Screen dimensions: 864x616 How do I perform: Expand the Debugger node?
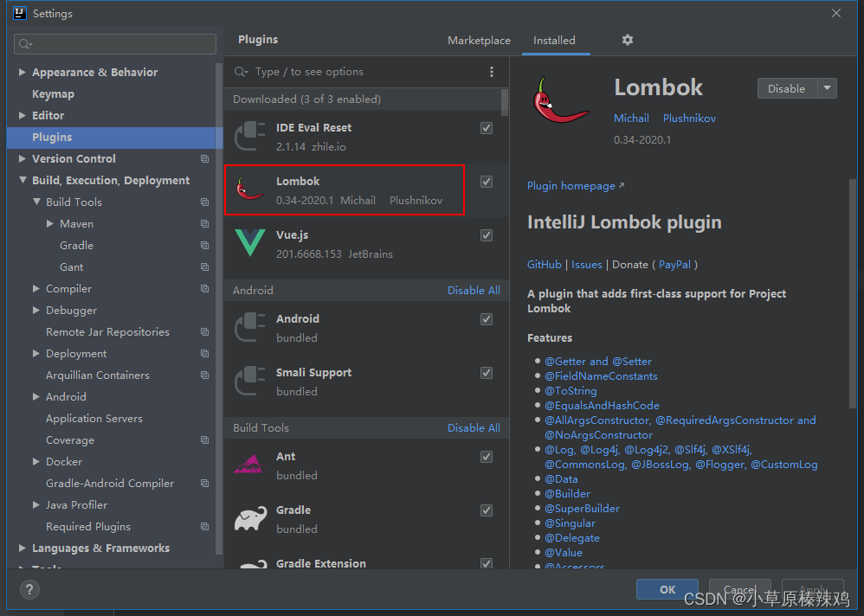[x=35, y=310]
